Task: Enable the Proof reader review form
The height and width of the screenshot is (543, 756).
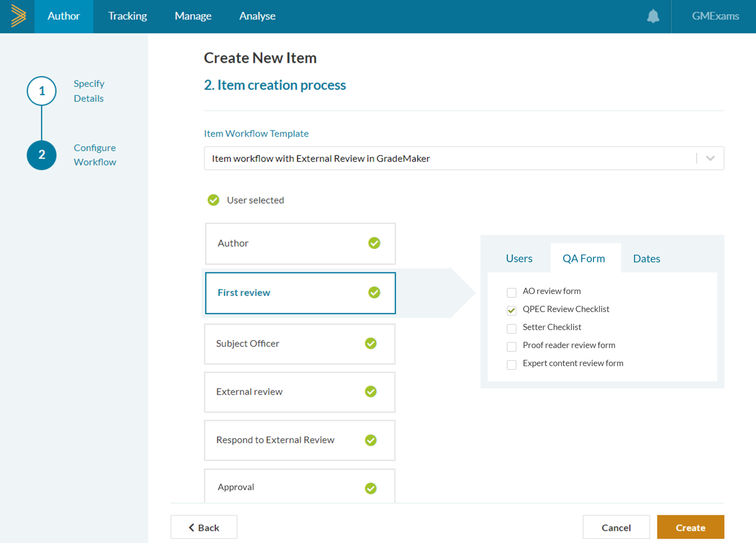Action: point(511,347)
